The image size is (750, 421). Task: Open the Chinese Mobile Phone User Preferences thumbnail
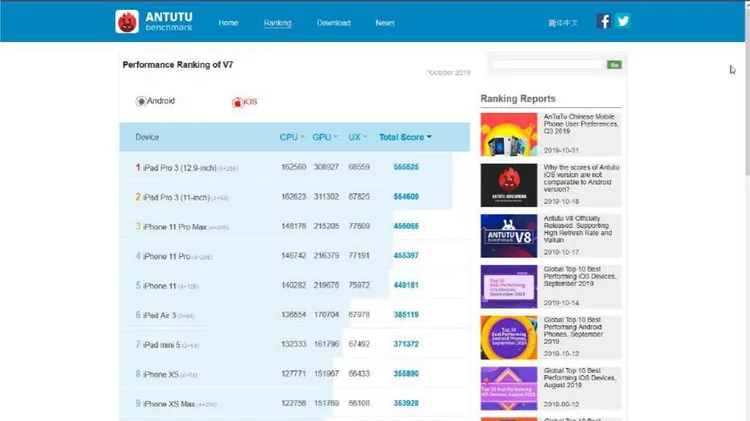pos(509,134)
